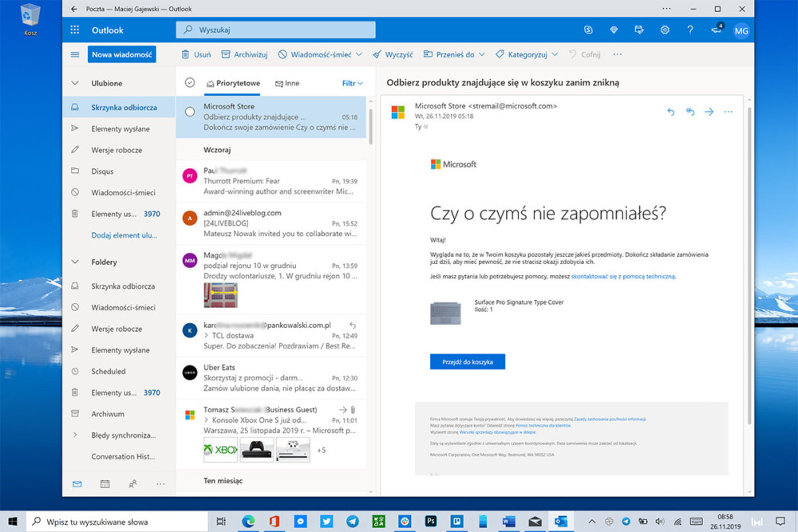The height and width of the screenshot is (532, 798).
Task: Collapse the Ulubione section
Action: point(75,83)
